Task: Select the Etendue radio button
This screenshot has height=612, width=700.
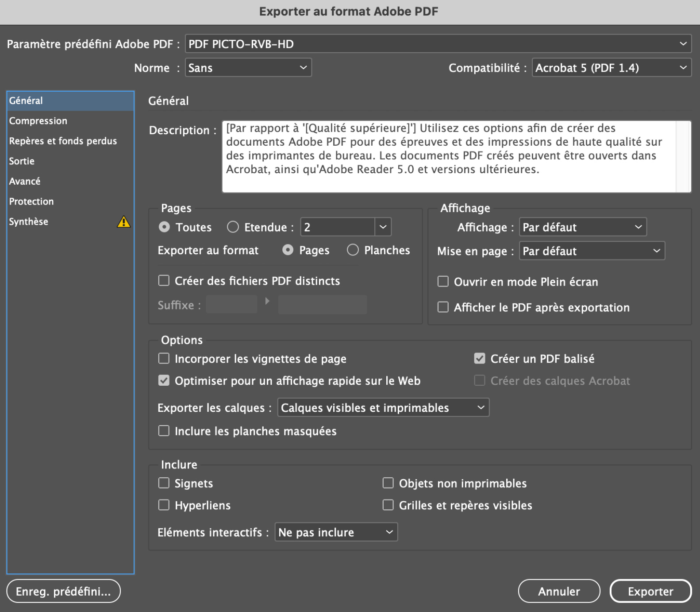Action: (233, 227)
